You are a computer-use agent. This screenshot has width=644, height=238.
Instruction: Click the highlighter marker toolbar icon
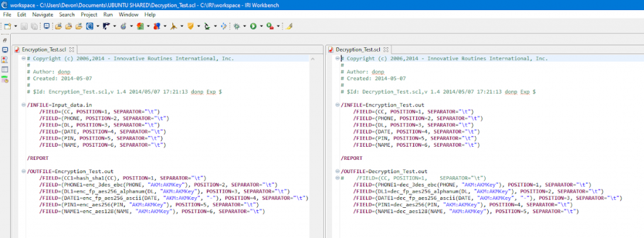point(289,26)
